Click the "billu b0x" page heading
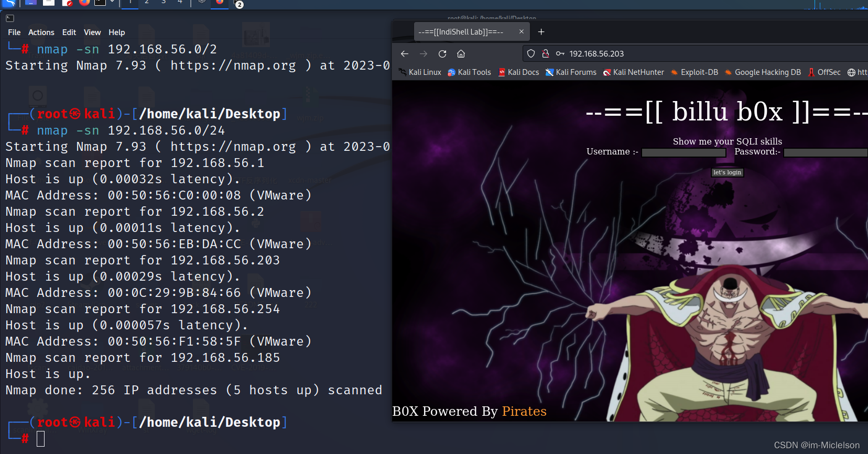Viewport: 868px width, 454px height. tap(727, 112)
